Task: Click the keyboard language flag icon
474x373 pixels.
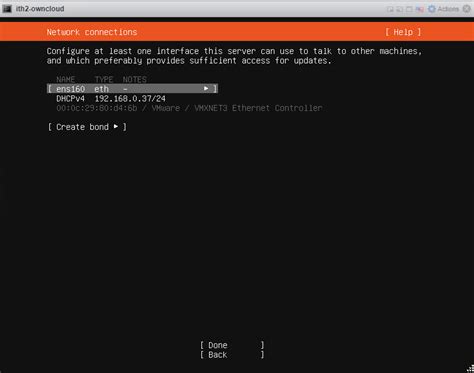Action: 419,9
